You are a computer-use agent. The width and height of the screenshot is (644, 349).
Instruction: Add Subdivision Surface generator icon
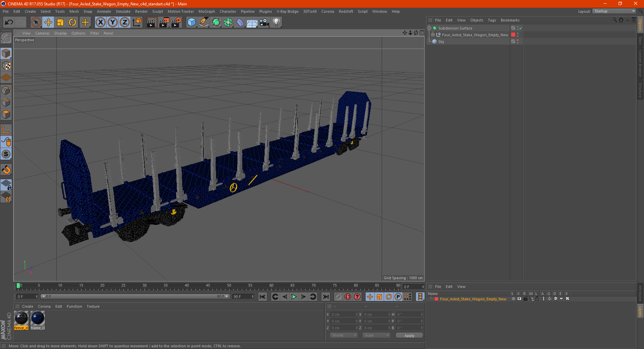point(216,22)
